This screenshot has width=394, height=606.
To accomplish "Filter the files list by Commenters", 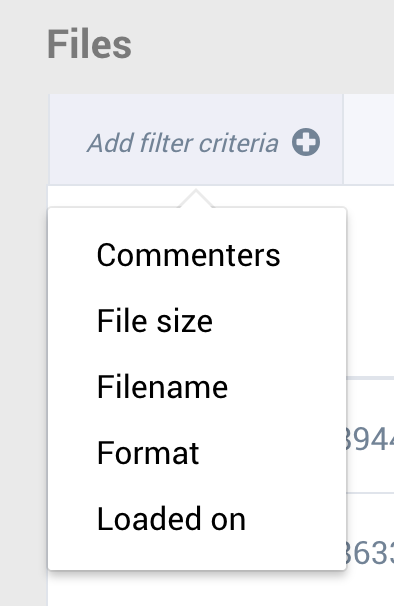I will pos(188,255).
